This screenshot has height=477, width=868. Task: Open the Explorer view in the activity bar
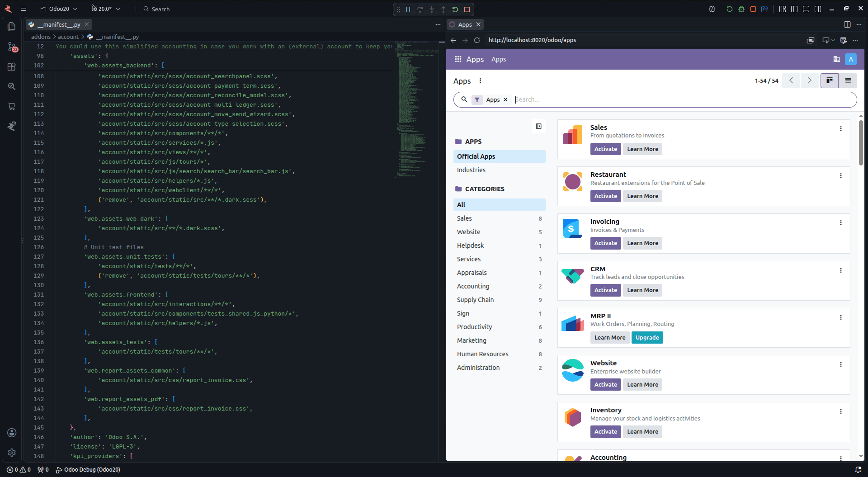click(x=12, y=27)
